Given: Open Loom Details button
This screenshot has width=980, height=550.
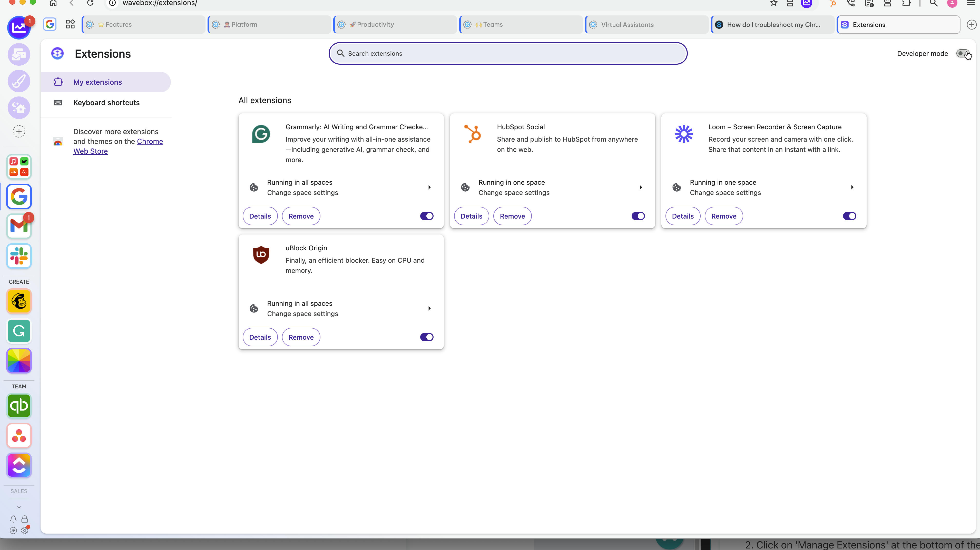Looking at the screenshot, I should [x=683, y=216].
